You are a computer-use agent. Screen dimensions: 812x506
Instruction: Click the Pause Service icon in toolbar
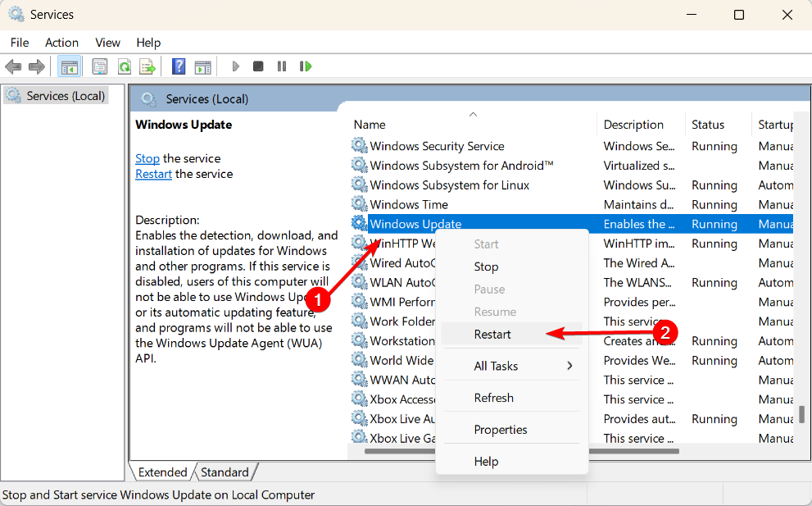click(282, 66)
